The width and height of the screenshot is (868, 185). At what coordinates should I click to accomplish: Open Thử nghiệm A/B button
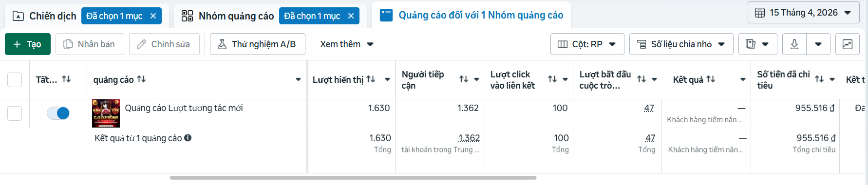(x=258, y=44)
